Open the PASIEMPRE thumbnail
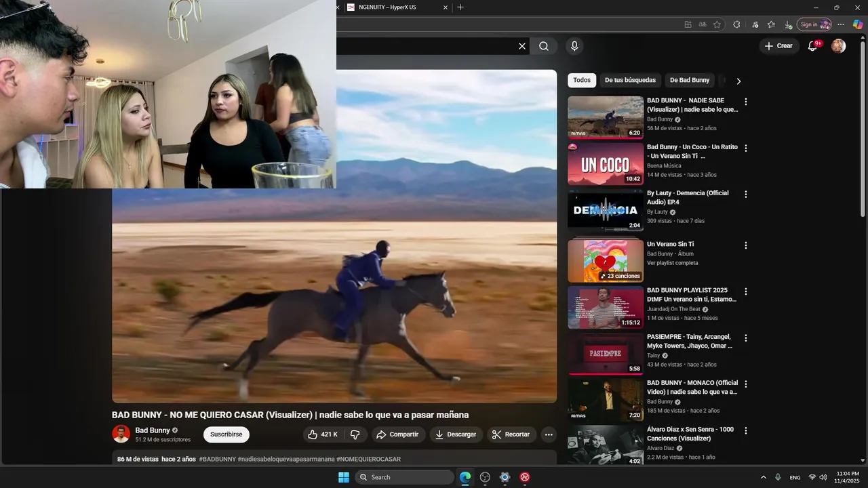Screen dimensions: 868x488 [606, 354]
